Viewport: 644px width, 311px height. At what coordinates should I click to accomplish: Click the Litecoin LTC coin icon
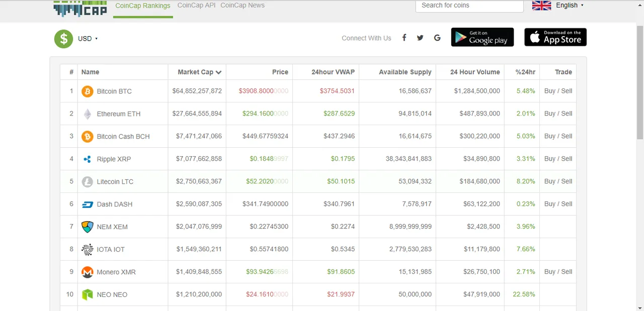88,182
